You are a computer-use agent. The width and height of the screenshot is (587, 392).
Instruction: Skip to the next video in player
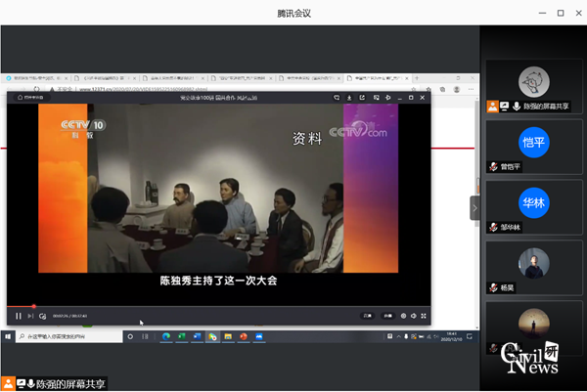[30, 316]
